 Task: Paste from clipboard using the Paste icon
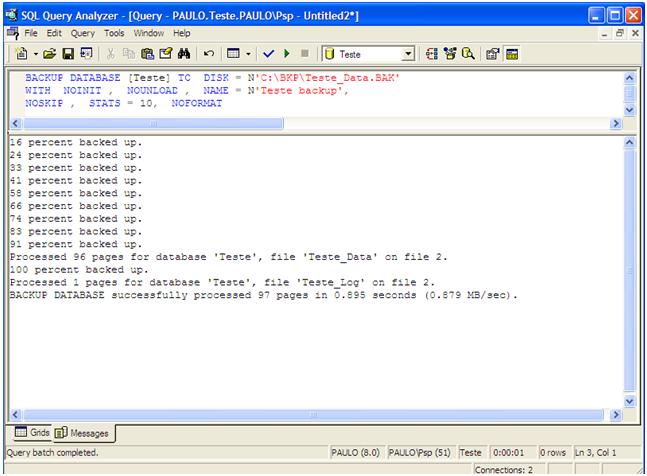pos(148,53)
